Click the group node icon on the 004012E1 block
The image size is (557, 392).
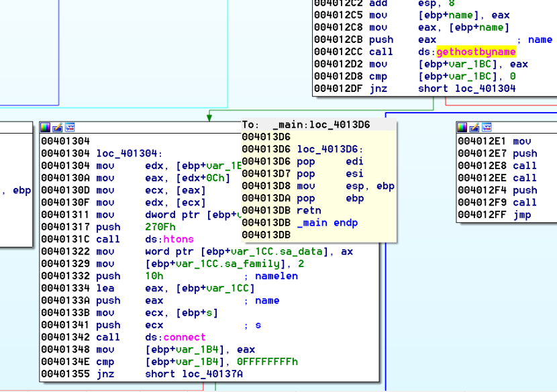[x=487, y=127]
